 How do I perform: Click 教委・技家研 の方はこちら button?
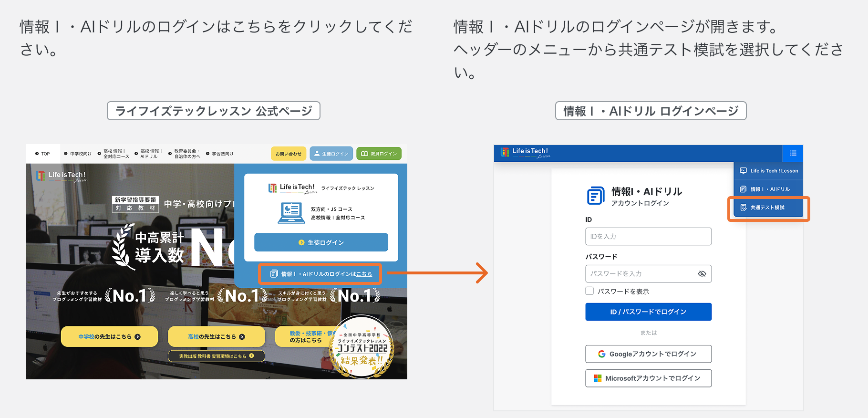tap(305, 336)
